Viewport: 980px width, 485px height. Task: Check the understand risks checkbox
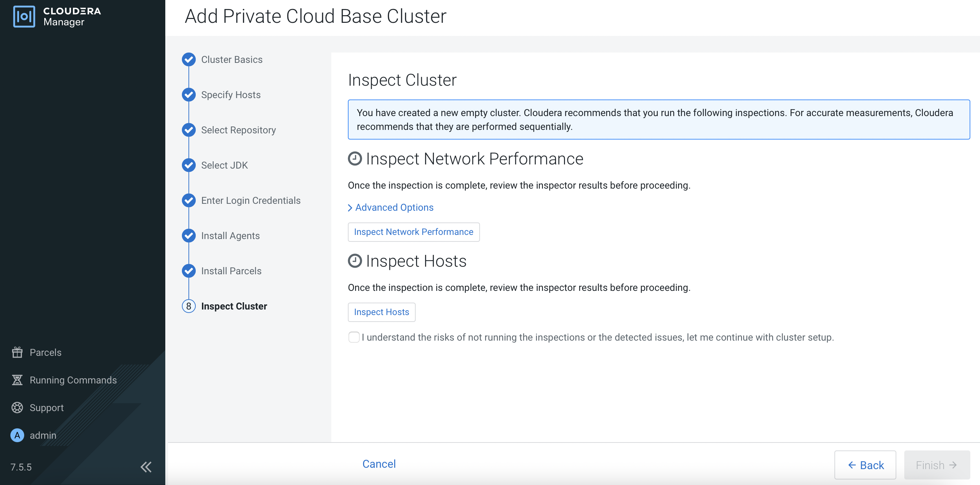click(x=354, y=337)
